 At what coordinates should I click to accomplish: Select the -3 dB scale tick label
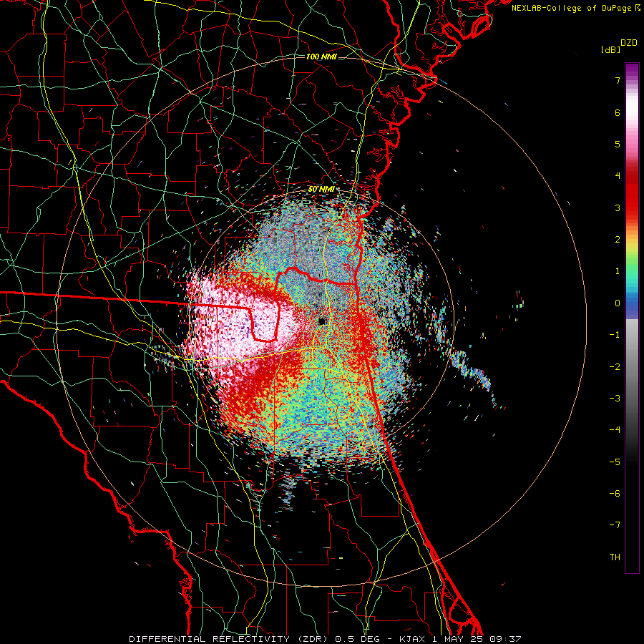(615, 399)
